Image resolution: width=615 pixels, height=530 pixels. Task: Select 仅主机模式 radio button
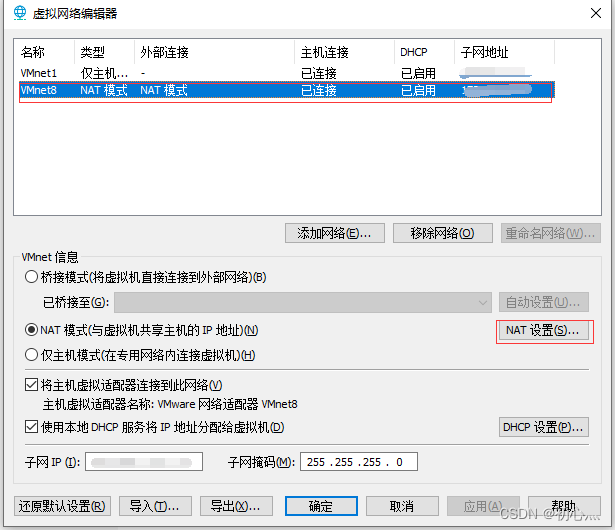coord(31,355)
